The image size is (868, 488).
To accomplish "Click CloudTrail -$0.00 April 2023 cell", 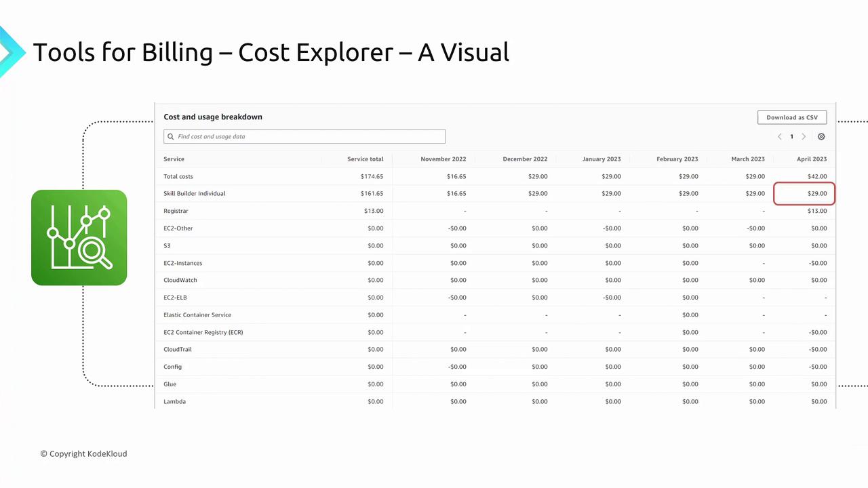I will click(818, 349).
